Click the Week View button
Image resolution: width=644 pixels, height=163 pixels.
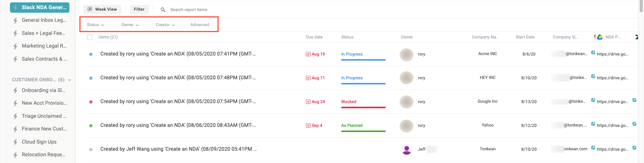pos(102,9)
